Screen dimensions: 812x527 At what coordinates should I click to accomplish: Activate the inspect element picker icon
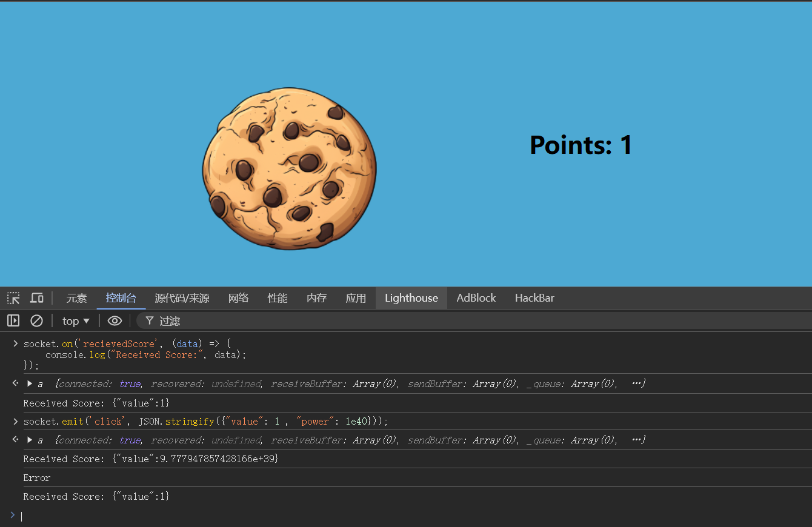pos(13,298)
